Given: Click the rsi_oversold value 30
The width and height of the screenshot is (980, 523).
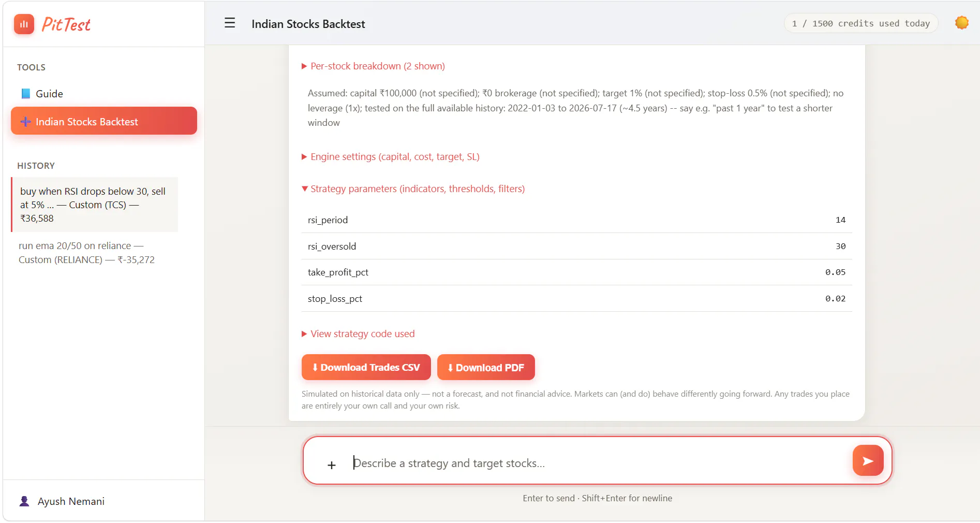Looking at the screenshot, I should click(840, 246).
